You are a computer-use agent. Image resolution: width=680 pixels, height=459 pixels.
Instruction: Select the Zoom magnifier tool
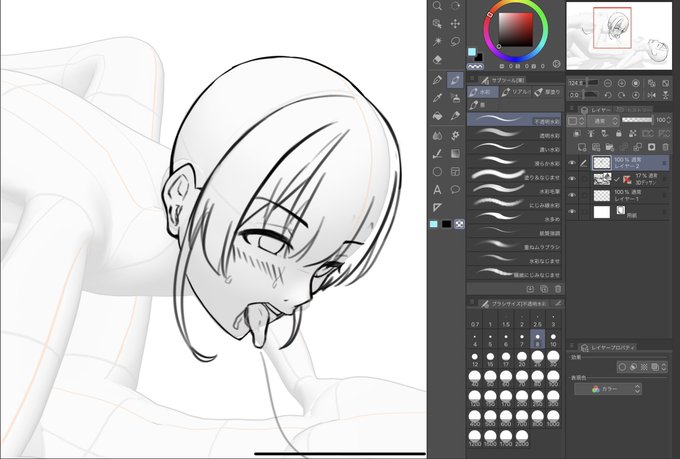point(437,6)
